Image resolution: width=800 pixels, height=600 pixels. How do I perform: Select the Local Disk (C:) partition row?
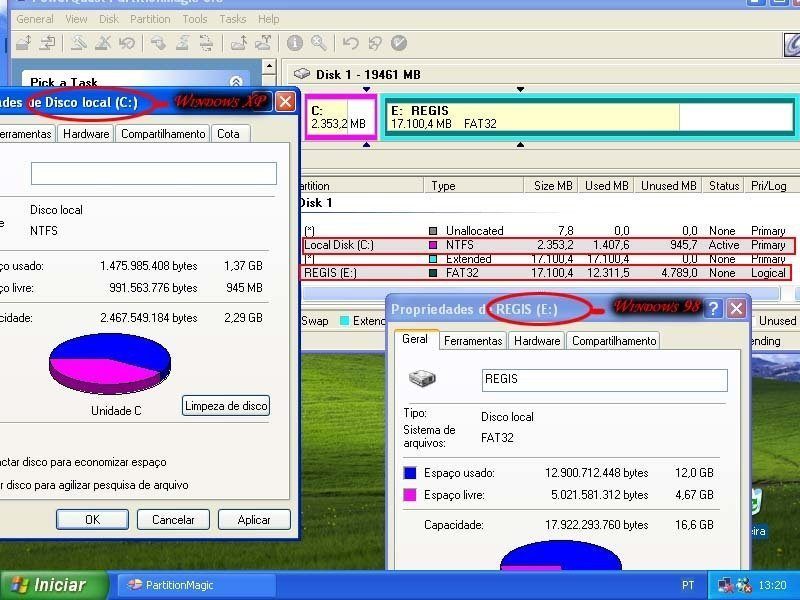point(548,245)
